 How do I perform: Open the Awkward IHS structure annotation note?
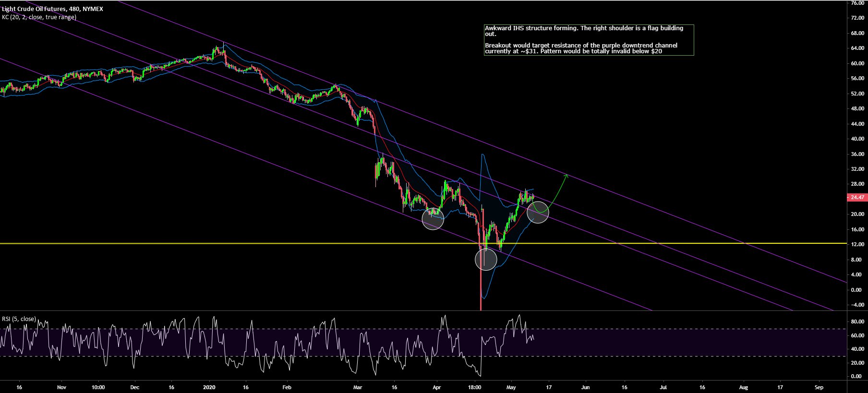(x=589, y=40)
